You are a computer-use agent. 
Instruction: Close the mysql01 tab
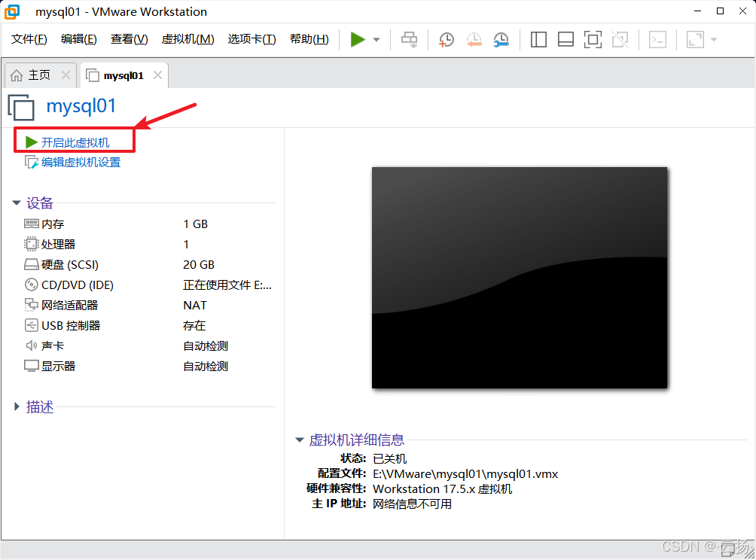[x=157, y=75]
